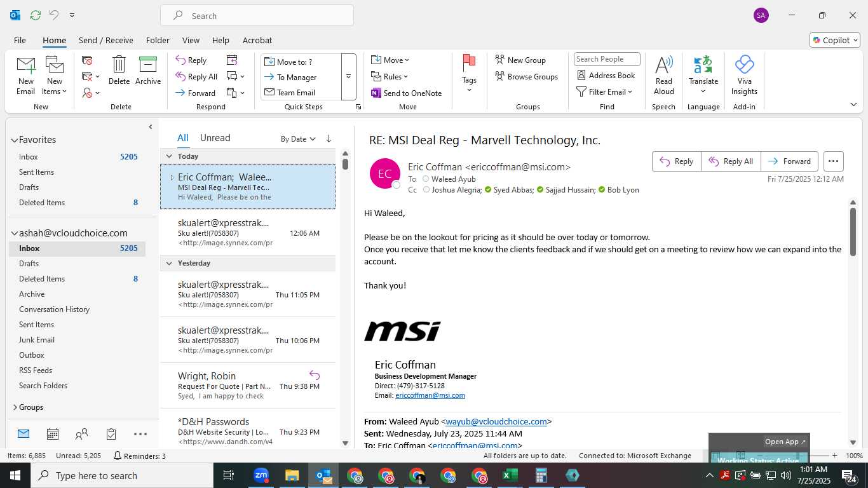Switch to the Folder tab
The image size is (868, 488).
click(x=158, y=40)
